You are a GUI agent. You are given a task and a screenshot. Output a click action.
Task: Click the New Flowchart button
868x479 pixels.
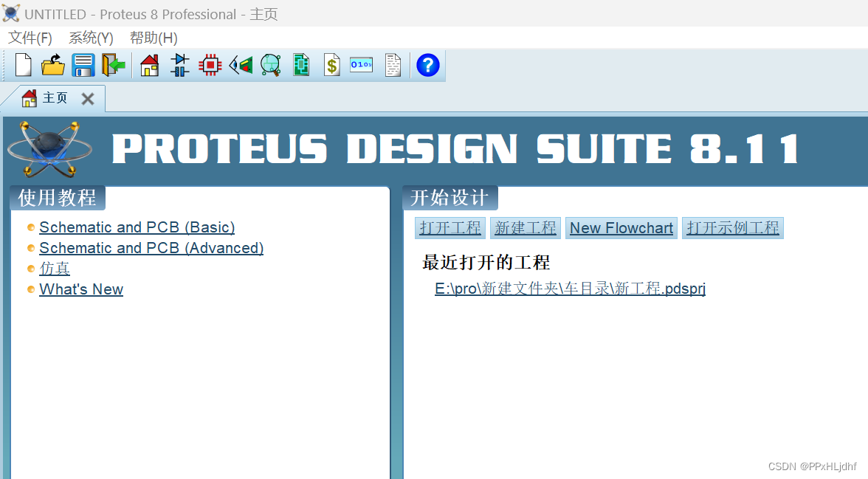(x=621, y=228)
